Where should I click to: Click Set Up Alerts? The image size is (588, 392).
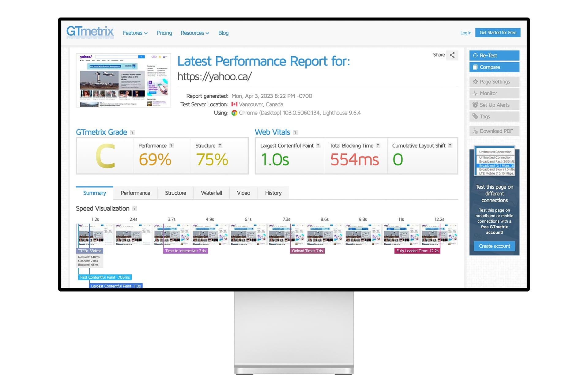(x=494, y=105)
